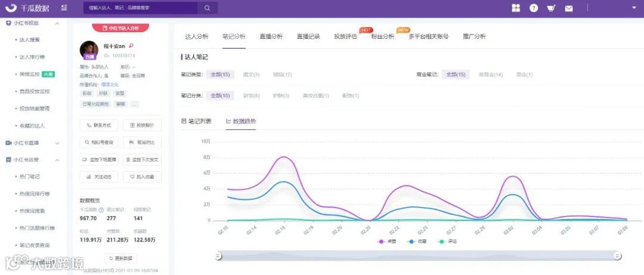
Task: Click the help icon next to 千瓜指数
Action: 101,209
